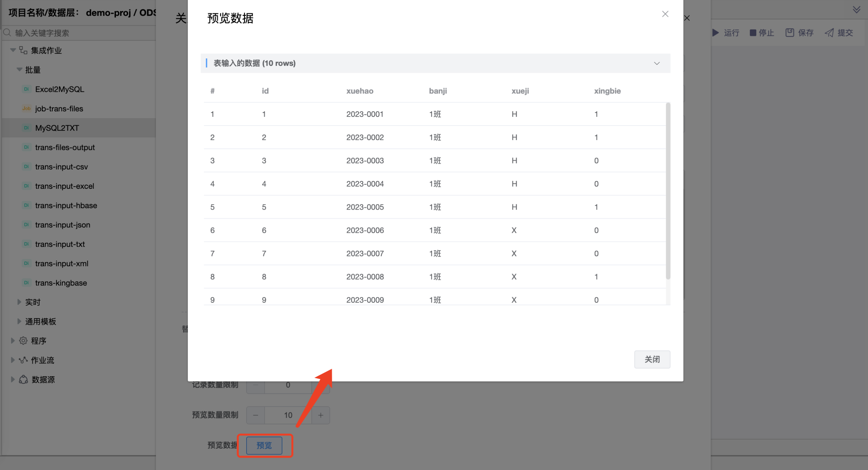Open trans-kingbase job
The image size is (868, 470).
(x=61, y=283)
